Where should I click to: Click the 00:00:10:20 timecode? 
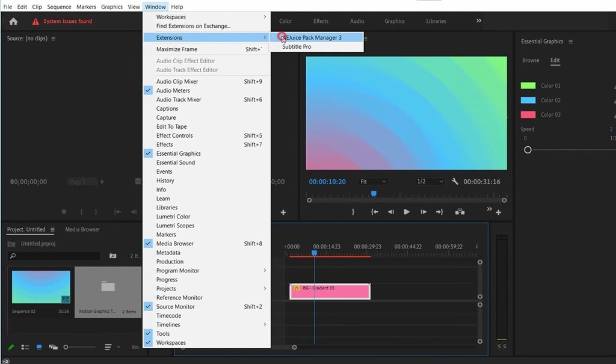point(327,182)
